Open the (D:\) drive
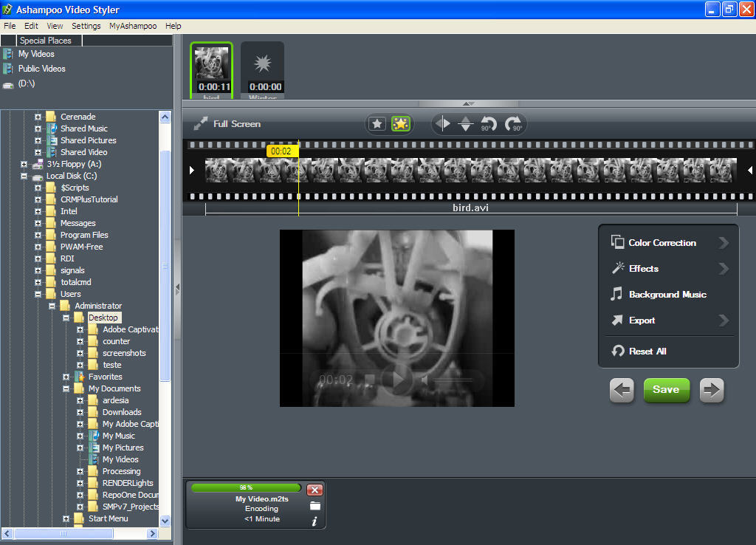The width and height of the screenshot is (756, 545). (27, 83)
